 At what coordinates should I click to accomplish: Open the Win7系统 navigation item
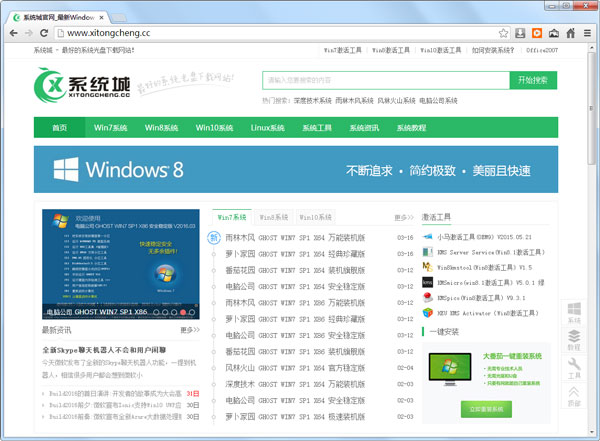point(111,127)
